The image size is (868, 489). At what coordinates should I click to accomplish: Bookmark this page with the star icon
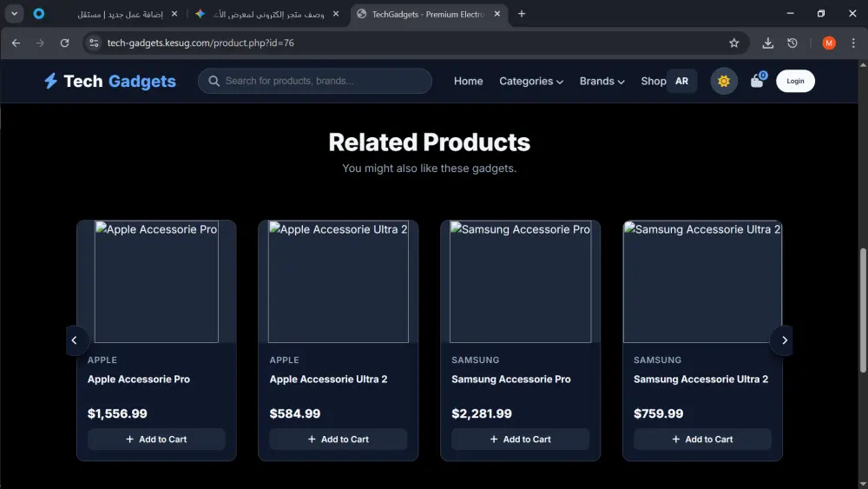[734, 43]
